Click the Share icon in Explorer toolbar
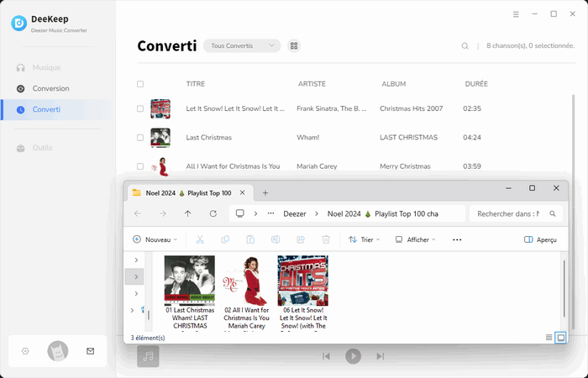588x378 pixels. [x=301, y=239]
